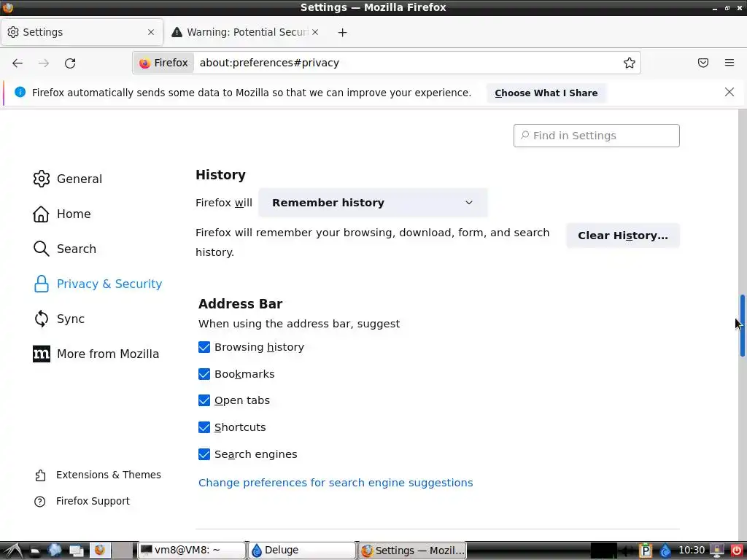This screenshot has width=747, height=560.
Task: Open the Sync settings category
Action: 58,319
